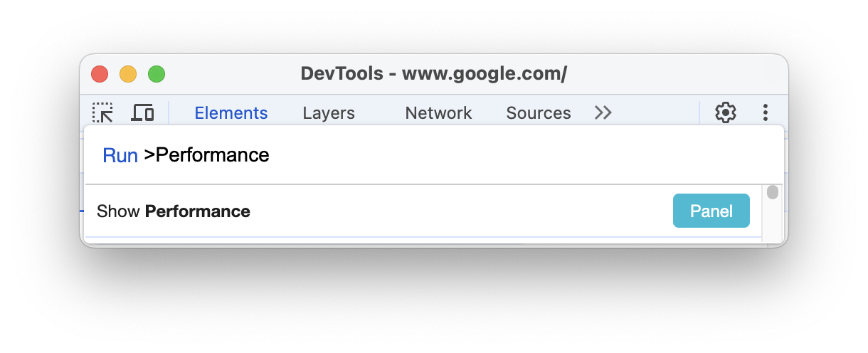The width and height of the screenshot is (868, 353).
Task: Minimize the DevTools window
Action: (x=128, y=74)
